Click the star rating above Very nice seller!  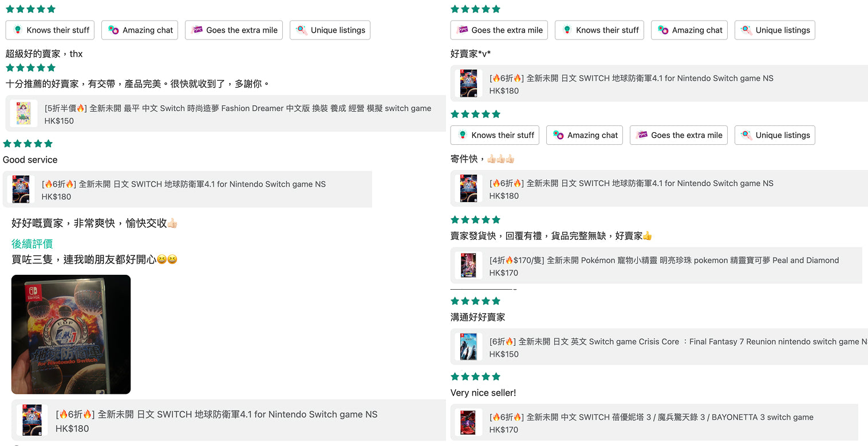click(475, 377)
